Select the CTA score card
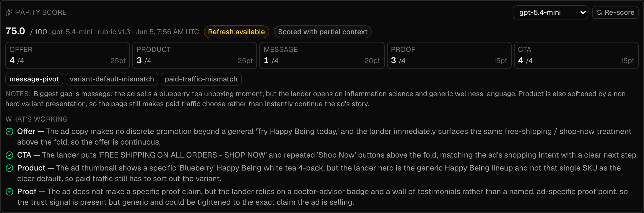This screenshot has width=644, height=213. [x=576, y=55]
